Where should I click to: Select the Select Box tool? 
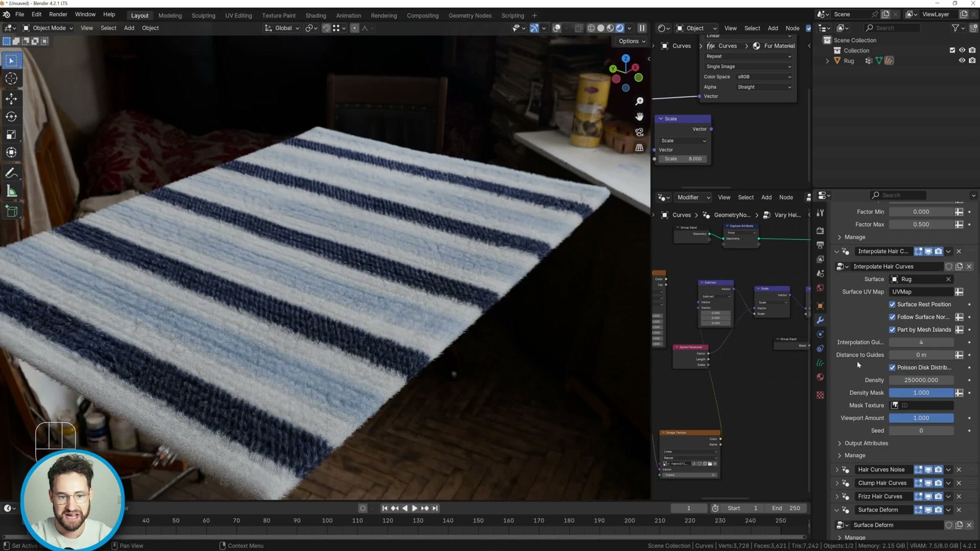(11, 61)
